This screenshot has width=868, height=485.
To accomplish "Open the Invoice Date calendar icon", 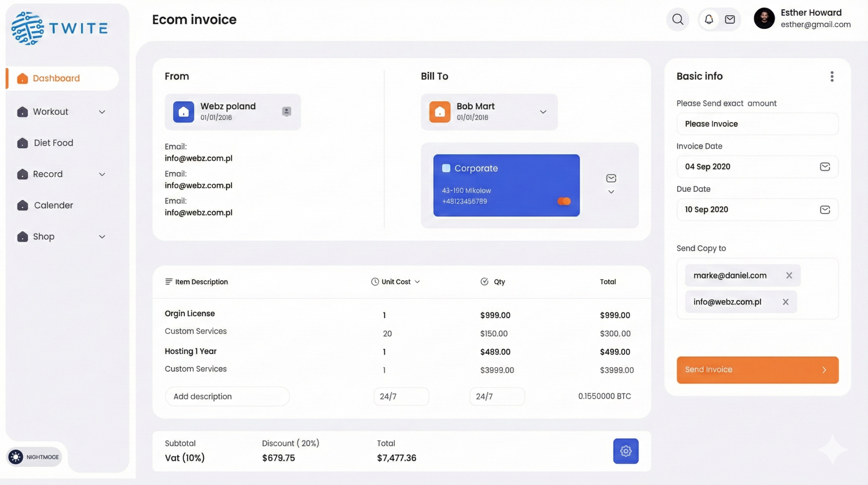I will pos(825,167).
